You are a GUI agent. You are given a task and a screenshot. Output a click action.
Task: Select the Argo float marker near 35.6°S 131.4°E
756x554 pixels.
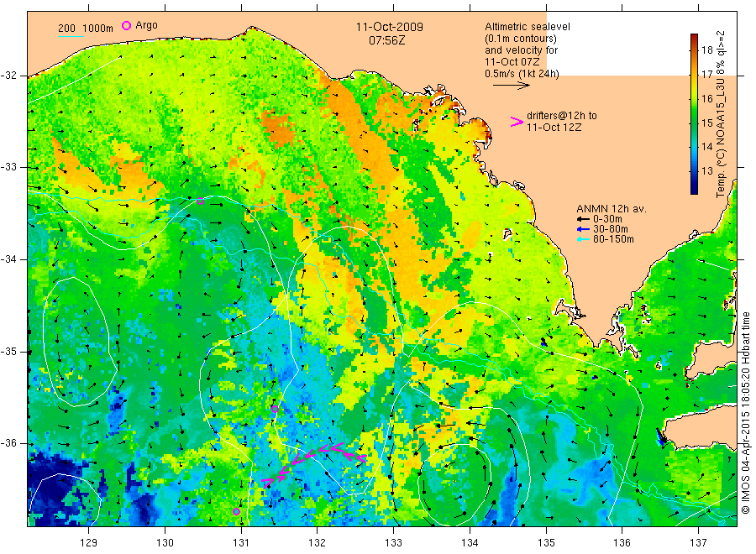coord(275,409)
